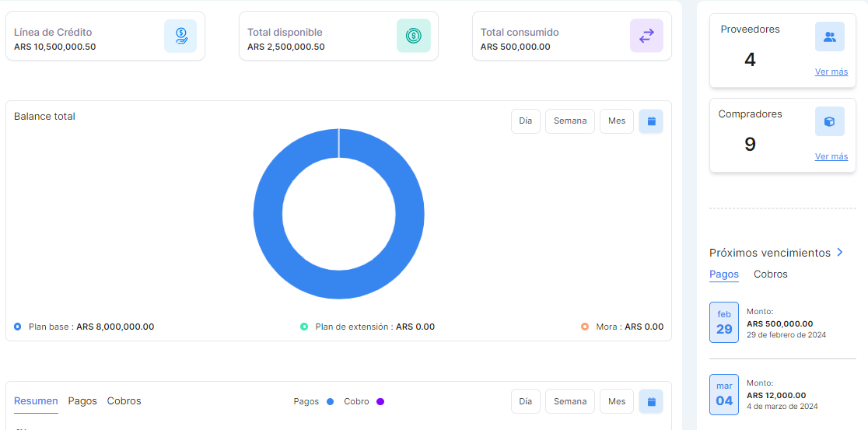Select Mes range in Balance total
The height and width of the screenshot is (430, 868).
[617, 121]
